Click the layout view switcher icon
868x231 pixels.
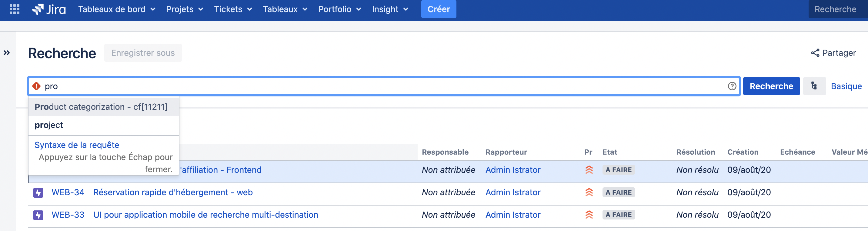point(814,86)
